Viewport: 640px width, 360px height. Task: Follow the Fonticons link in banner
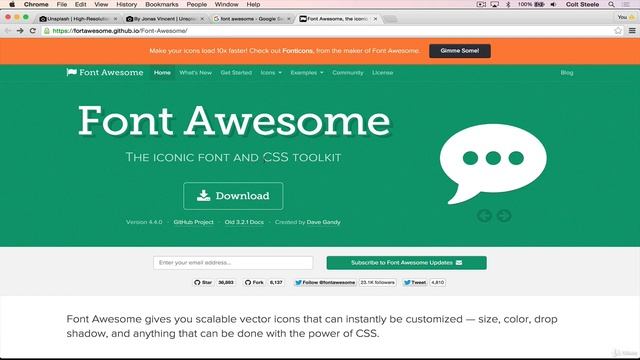[x=298, y=51]
